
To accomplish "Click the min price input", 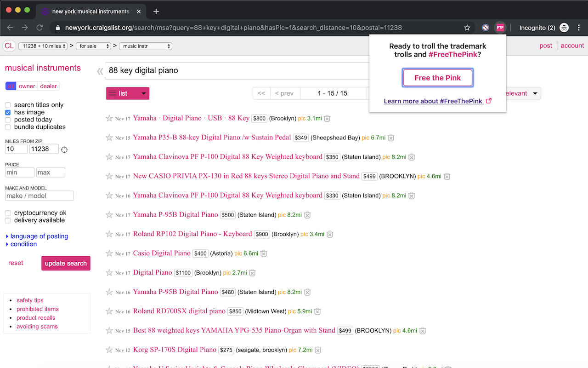I will pyautogui.click(x=19, y=172).
